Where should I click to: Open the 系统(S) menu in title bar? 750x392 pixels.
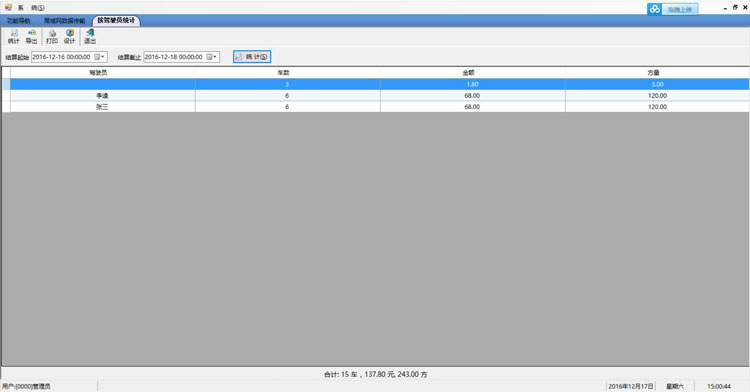[31, 8]
